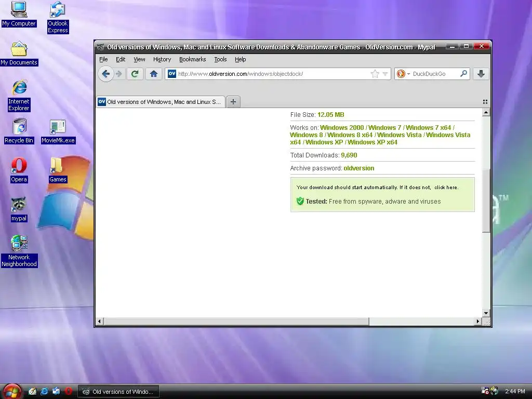Open the Help menu

click(240, 59)
